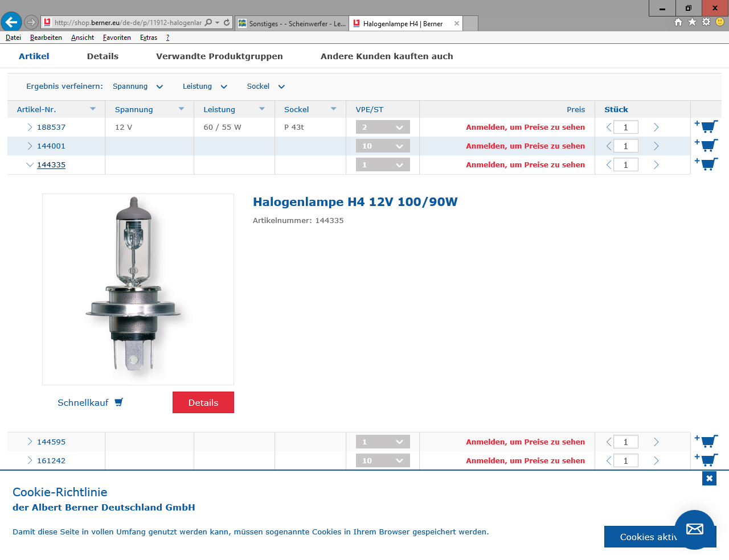The width and height of the screenshot is (729, 560).
Task: Expand article 144595 row details
Action: pos(30,442)
